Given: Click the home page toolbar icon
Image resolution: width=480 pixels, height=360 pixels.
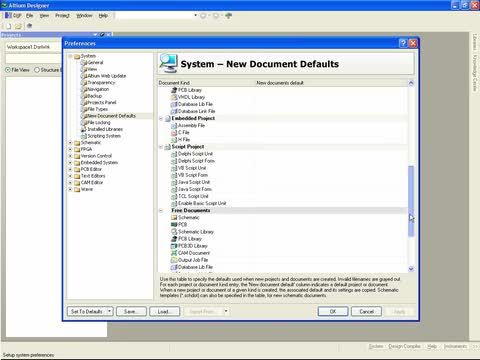Looking at the screenshot, I should pos(229,16).
